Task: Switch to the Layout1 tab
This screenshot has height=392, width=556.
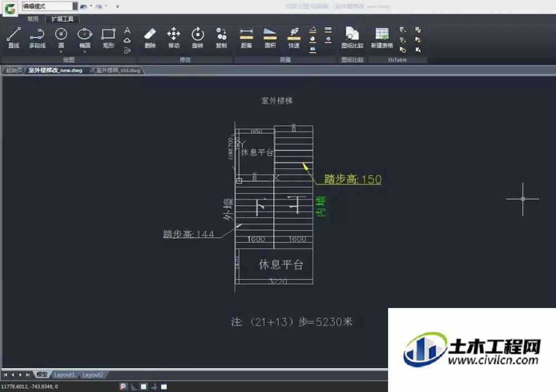Action: point(64,374)
